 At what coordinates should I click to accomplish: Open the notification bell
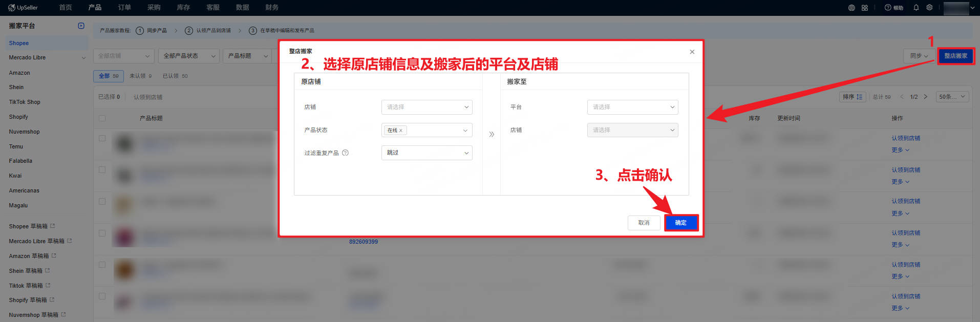click(916, 8)
